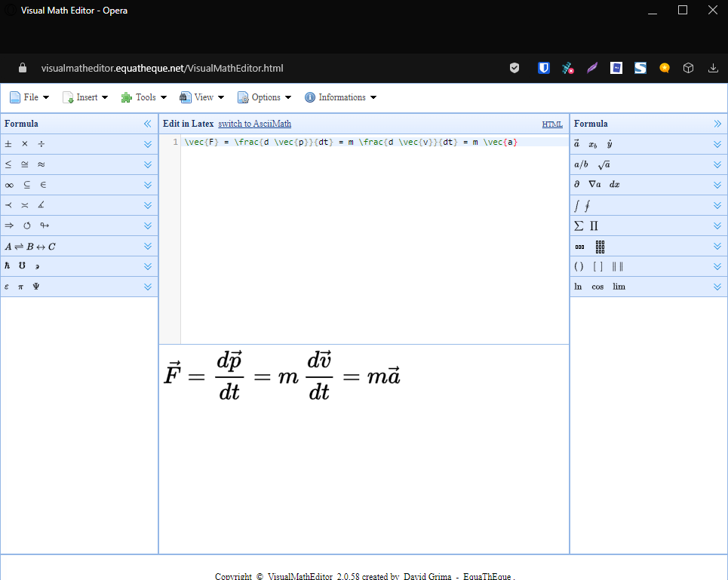The width and height of the screenshot is (728, 580).
Task: Expand the h-bar symbols row
Action: (x=148, y=266)
